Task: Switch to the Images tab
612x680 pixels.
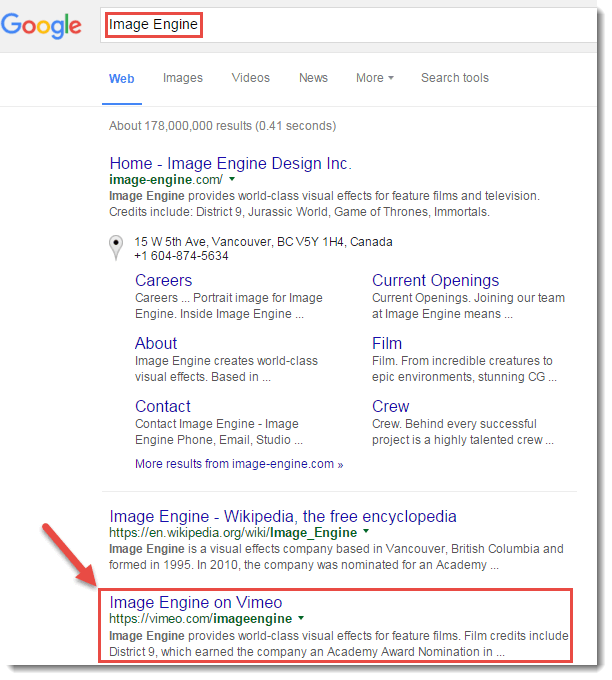Action: pyautogui.click(x=183, y=78)
